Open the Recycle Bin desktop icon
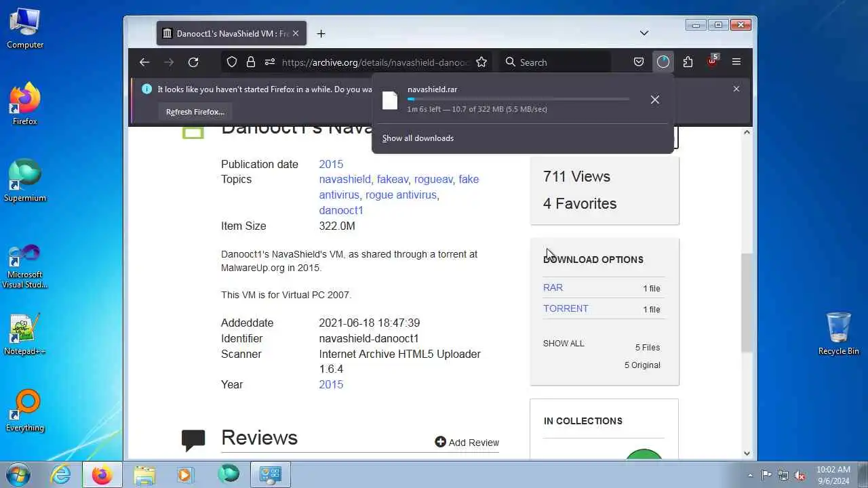This screenshot has width=868, height=488. pyautogui.click(x=839, y=333)
